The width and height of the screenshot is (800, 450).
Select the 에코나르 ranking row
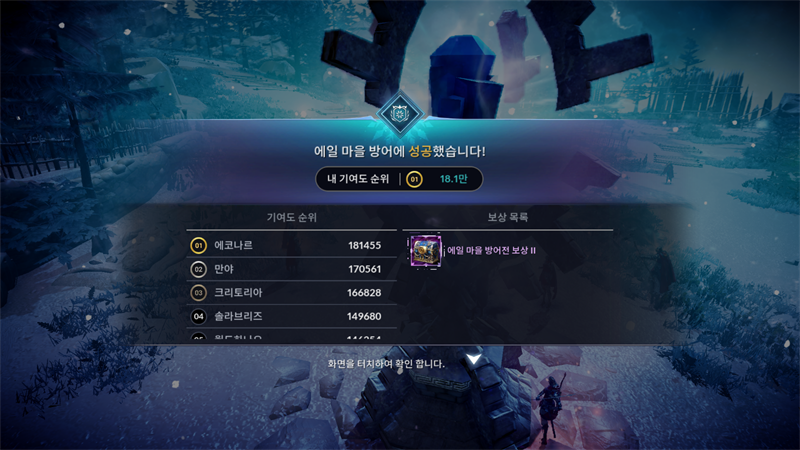[291, 245]
